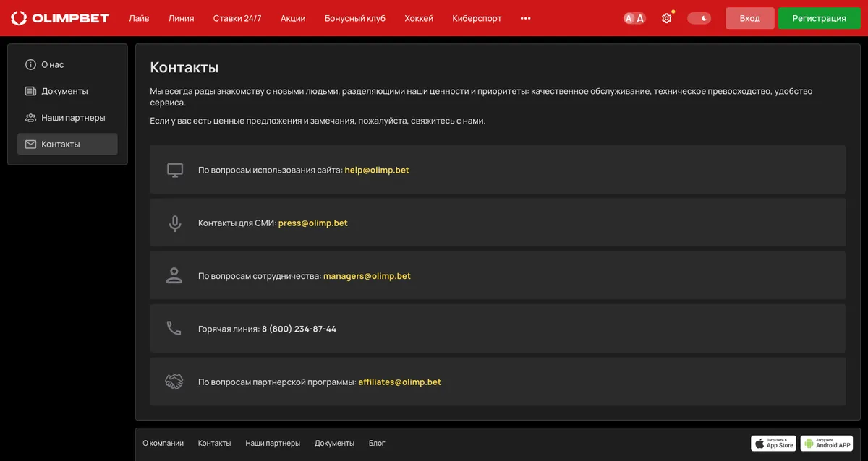The image size is (868, 461).
Task: Open the Хоккей menu item
Action: 419,18
